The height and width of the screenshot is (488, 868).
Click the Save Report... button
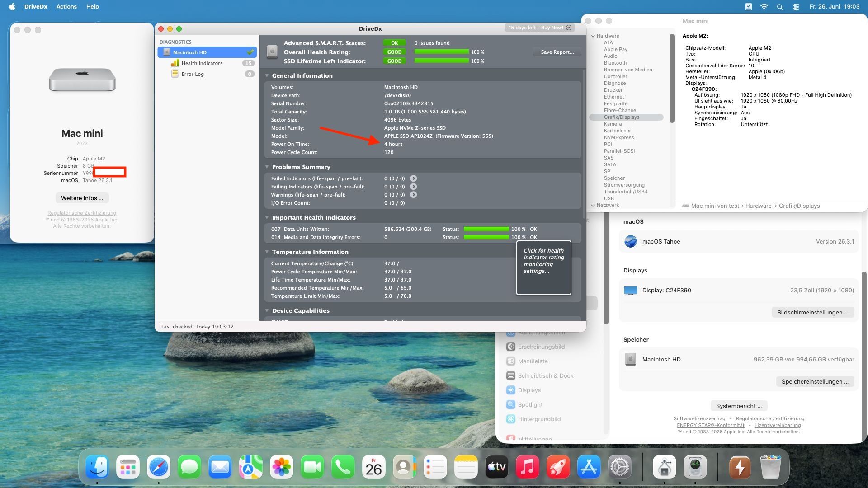[557, 52]
